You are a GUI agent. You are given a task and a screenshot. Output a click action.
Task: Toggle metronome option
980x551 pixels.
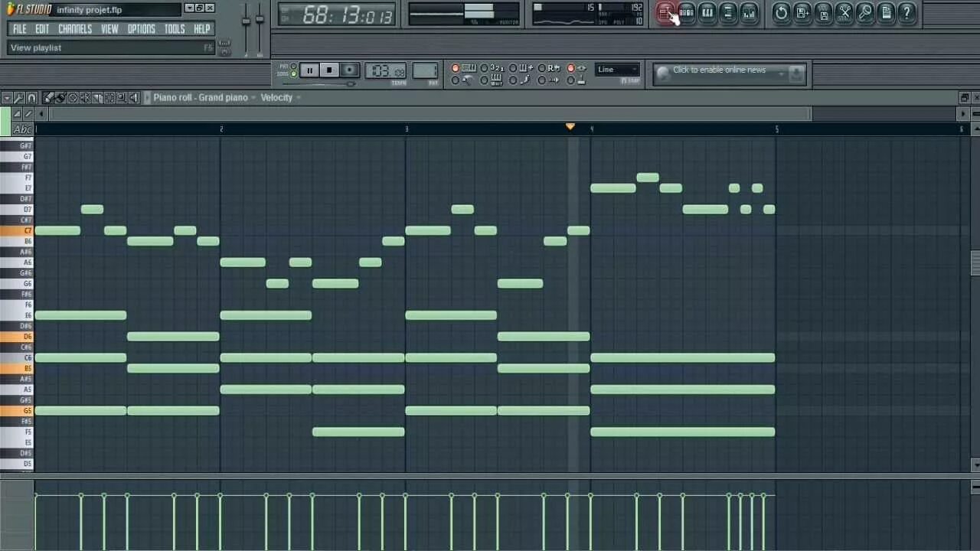click(x=462, y=80)
